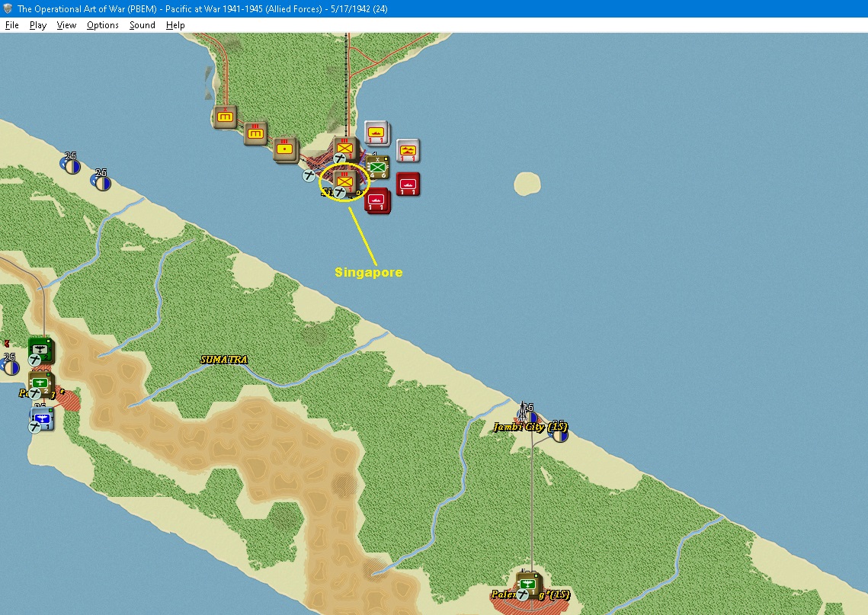Image resolution: width=868 pixels, height=615 pixels.
Task: Click the 26 ownership marker left of the bomber unit
Action: (x=11, y=367)
